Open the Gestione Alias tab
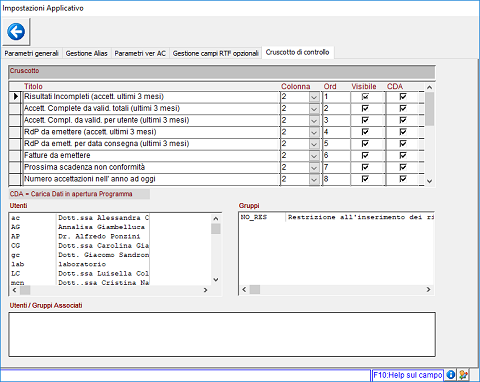 [x=87, y=53]
